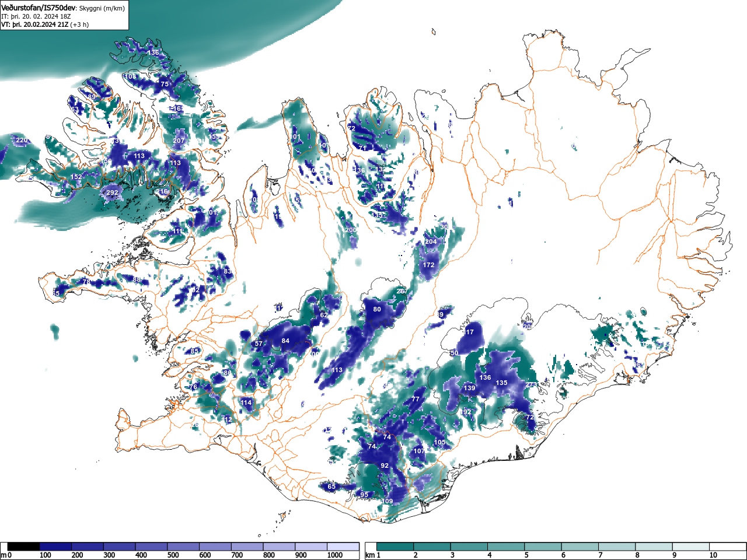Click the '75' value in the Westfjords
Screen dimensions: 747x560
tap(165, 84)
